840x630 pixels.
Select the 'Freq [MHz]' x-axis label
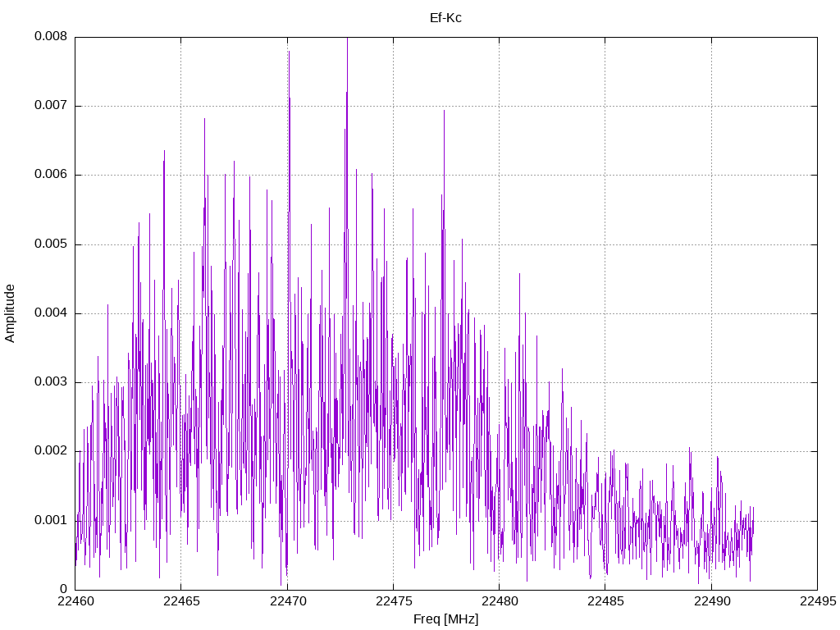click(x=445, y=619)
